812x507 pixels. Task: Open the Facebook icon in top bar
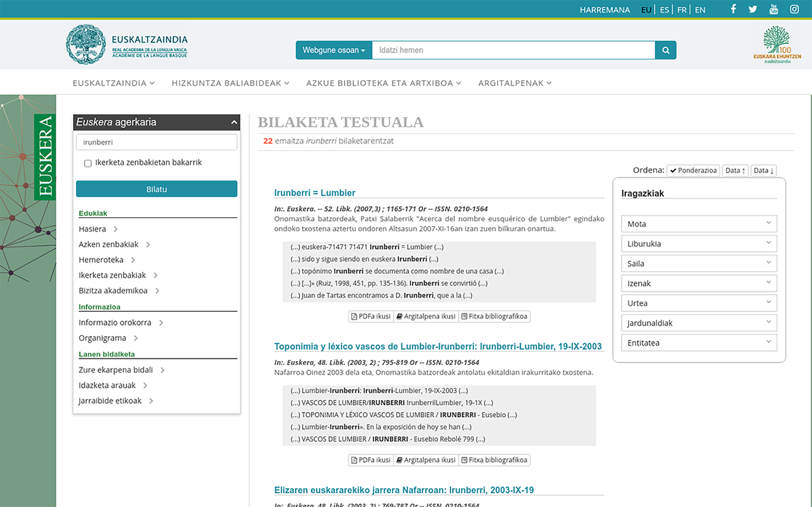pos(733,9)
